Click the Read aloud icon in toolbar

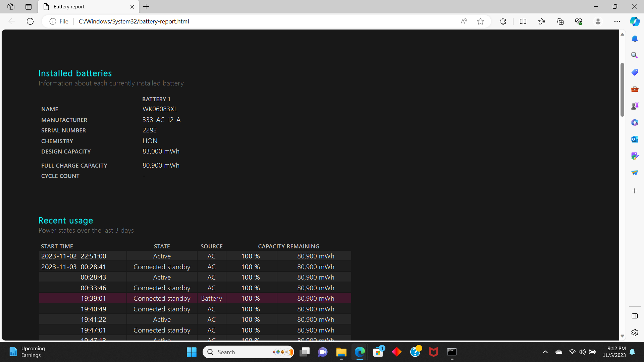464,21
